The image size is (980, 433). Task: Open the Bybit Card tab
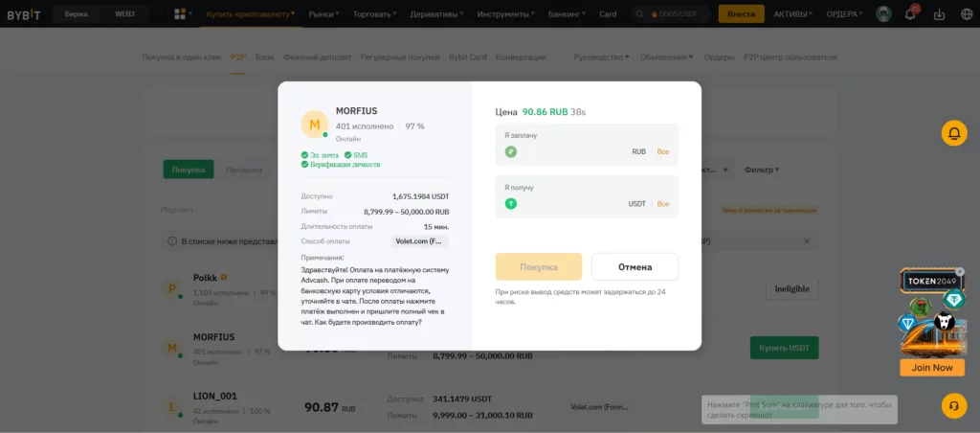click(467, 57)
